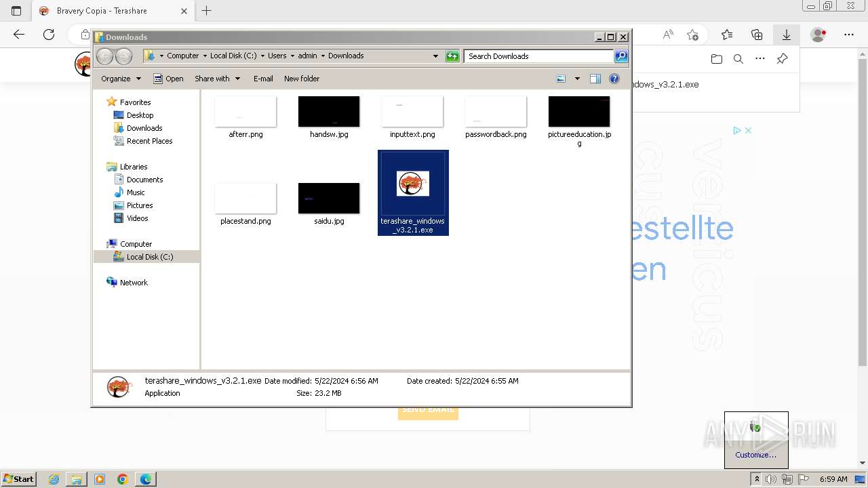Click the volume icon in system tray
Viewport: 868px width, 488px height.
pos(771,479)
